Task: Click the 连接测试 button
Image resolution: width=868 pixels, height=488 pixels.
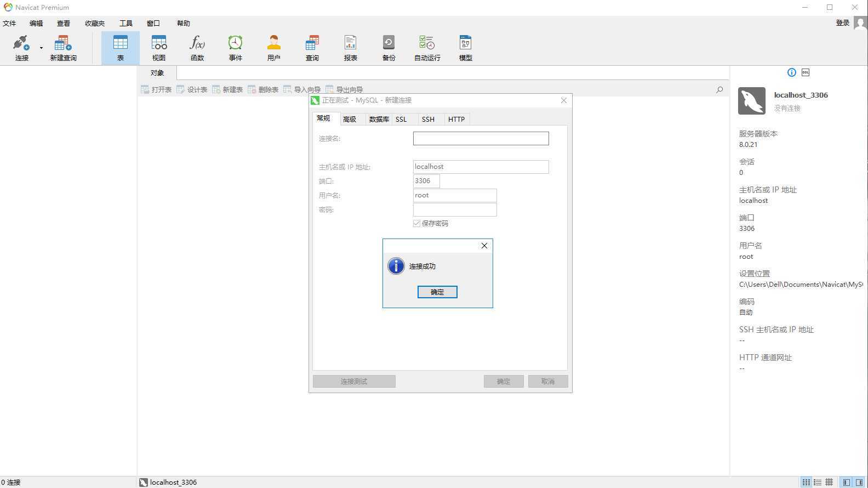Action: [354, 382]
